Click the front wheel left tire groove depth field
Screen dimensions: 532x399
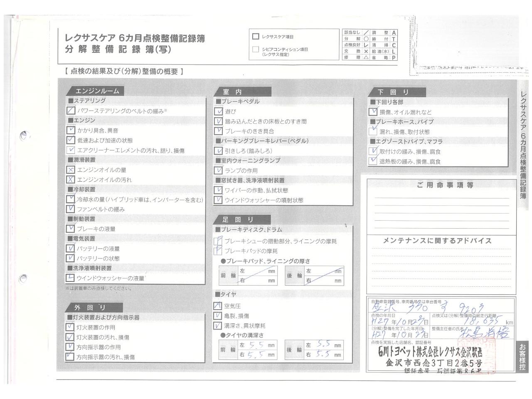(257, 345)
